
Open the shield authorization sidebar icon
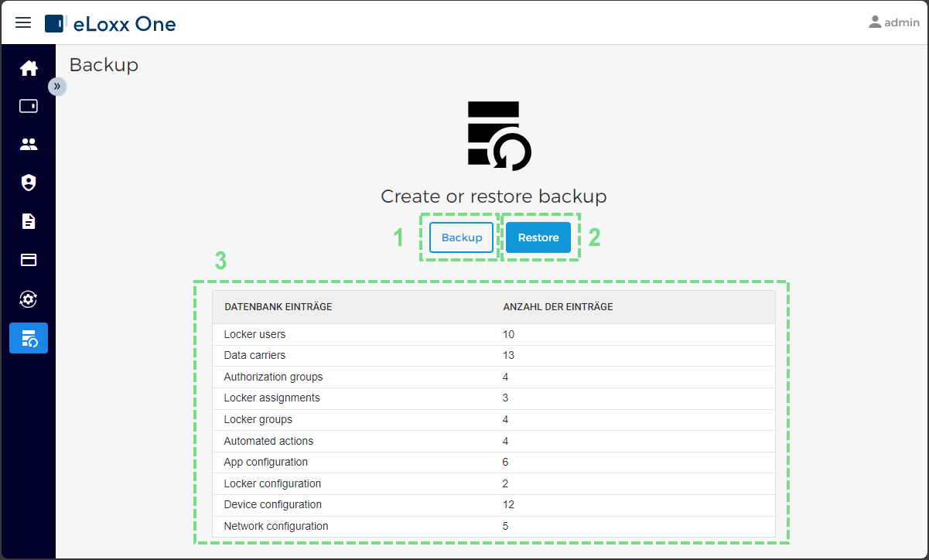29,183
